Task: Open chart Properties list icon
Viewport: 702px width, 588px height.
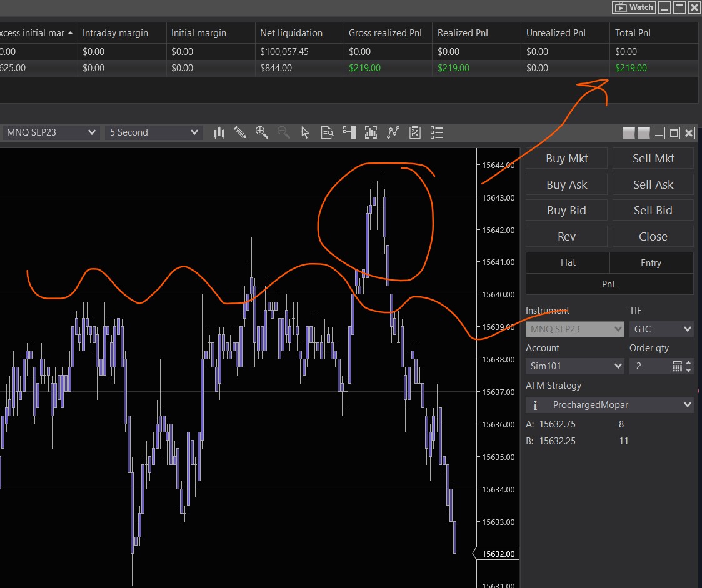Action: click(x=437, y=132)
